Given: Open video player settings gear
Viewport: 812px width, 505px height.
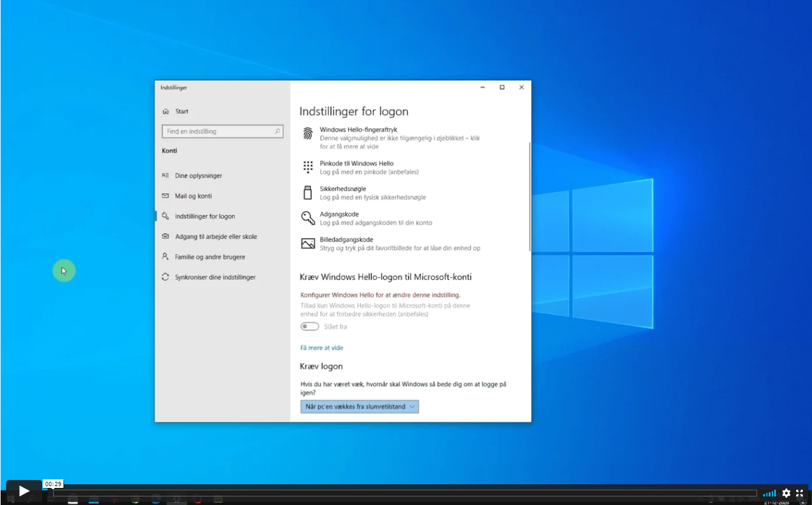Looking at the screenshot, I should [x=786, y=493].
